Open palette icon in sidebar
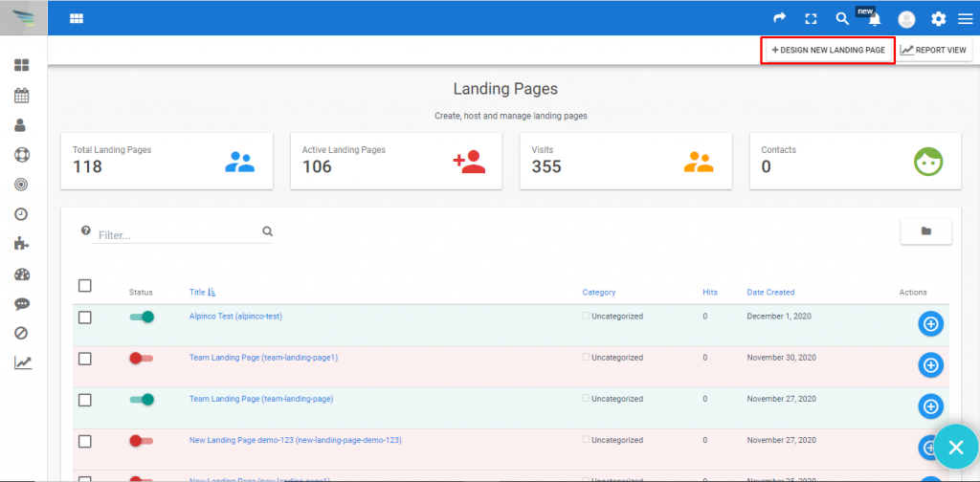This screenshot has height=482, width=980. (x=22, y=274)
